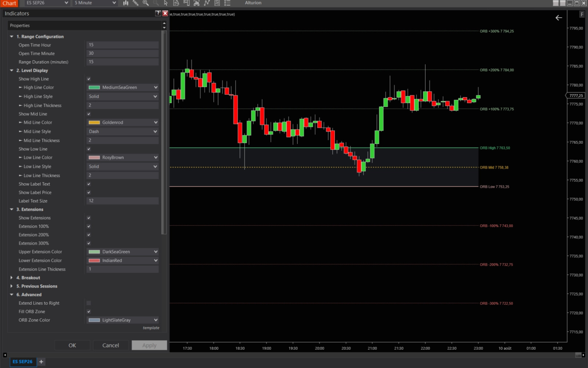The width and height of the screenshot is (588, 368).
Task: Click the second window-link square in title bar
Action: click(563, 3)
